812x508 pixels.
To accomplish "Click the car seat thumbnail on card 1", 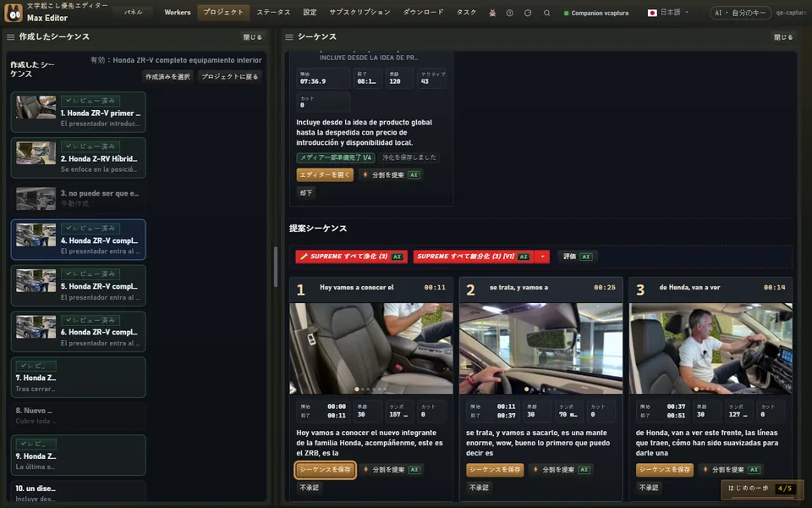I will pos(370,348).
